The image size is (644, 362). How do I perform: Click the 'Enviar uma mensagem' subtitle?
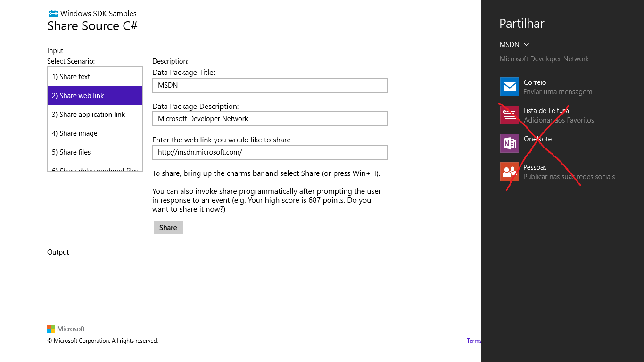(x=558, y=92)
